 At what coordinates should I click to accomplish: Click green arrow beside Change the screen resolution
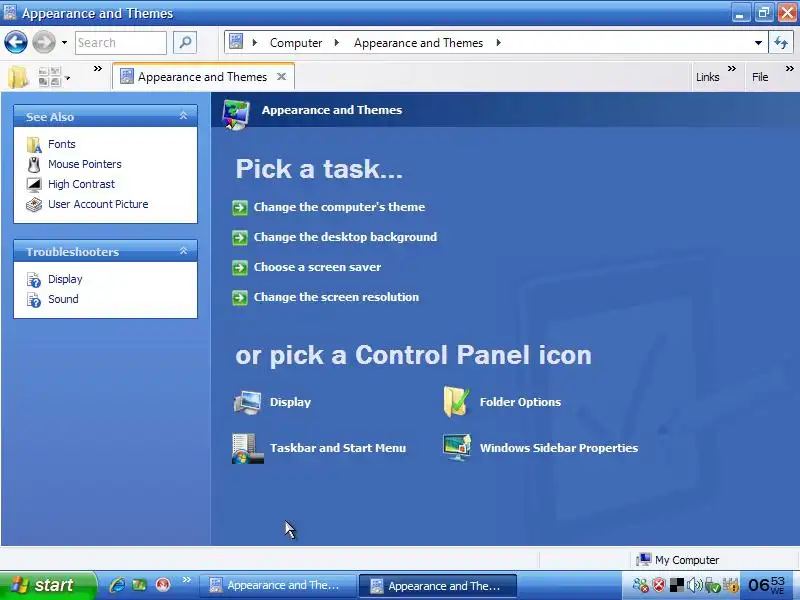240,297
